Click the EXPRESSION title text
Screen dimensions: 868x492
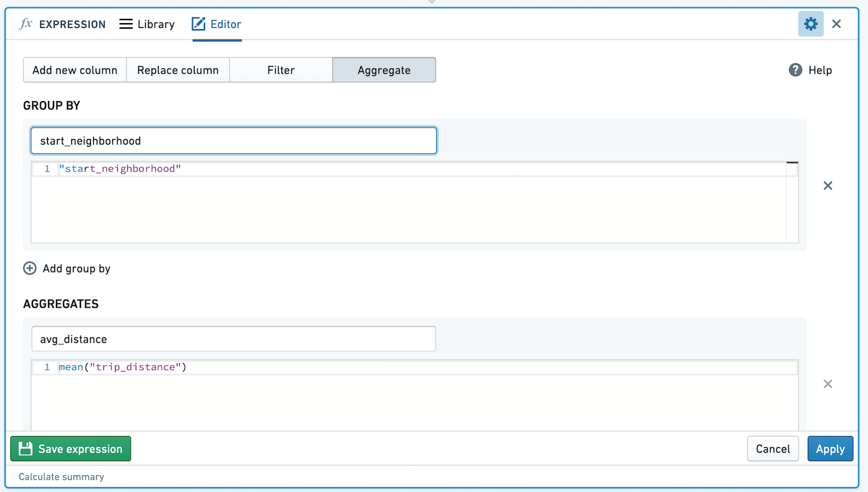72,24
